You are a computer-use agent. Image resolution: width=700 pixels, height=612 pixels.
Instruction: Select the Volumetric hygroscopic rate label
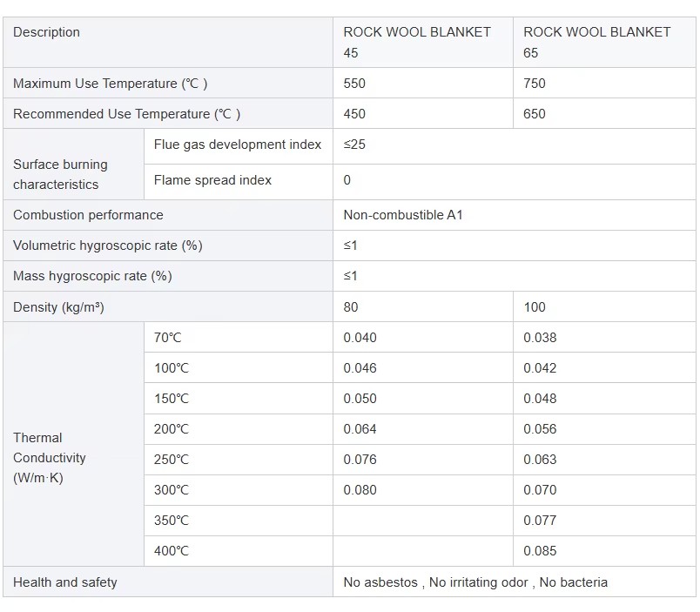click(x=108, y=245)
